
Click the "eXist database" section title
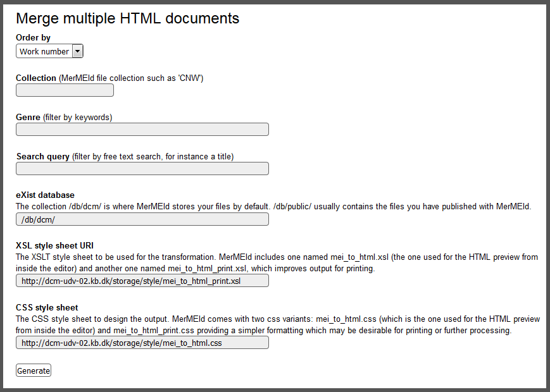[45, 195]
